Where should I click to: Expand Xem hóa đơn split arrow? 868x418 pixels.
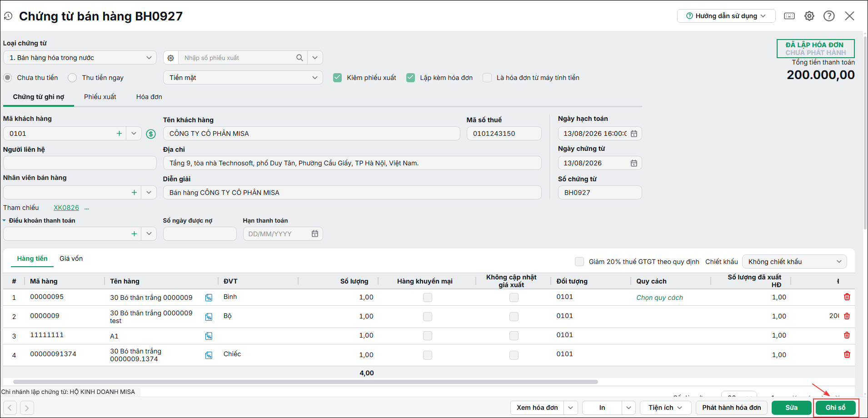point(571,408)
